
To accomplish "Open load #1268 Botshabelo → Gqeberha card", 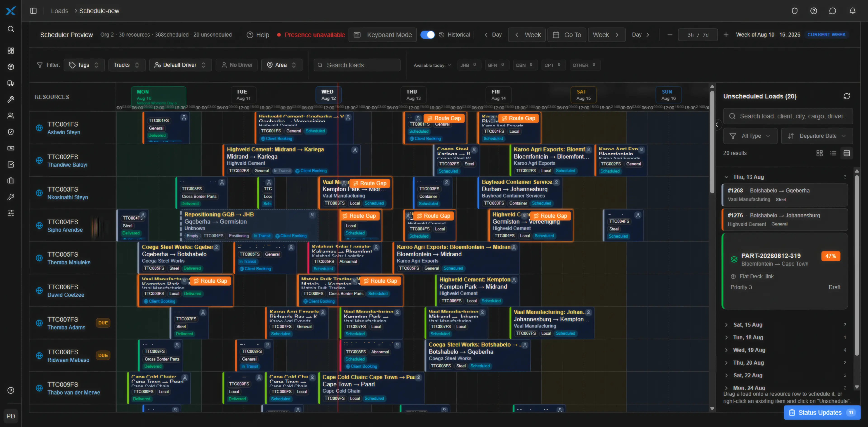I will (x=784, y=195).
